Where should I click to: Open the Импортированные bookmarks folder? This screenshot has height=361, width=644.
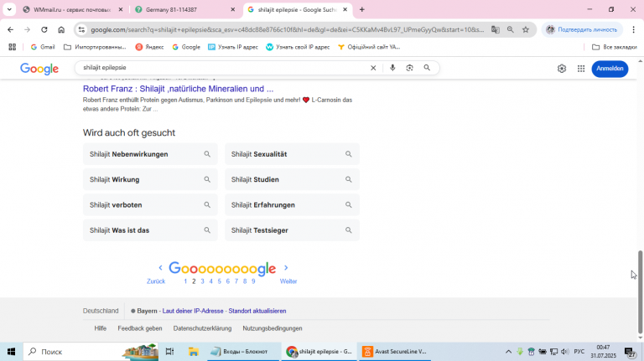(95, 47)
